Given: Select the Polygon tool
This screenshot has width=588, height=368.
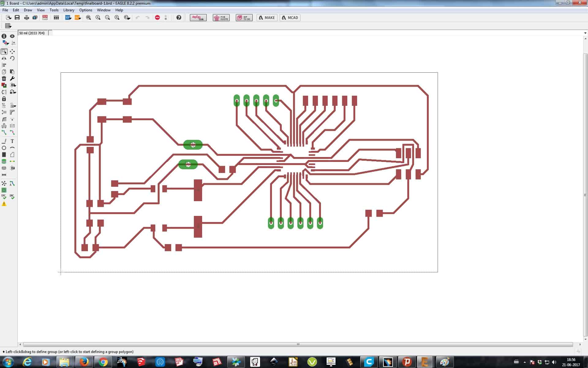Looking at the screenshot, I should 12,155.
